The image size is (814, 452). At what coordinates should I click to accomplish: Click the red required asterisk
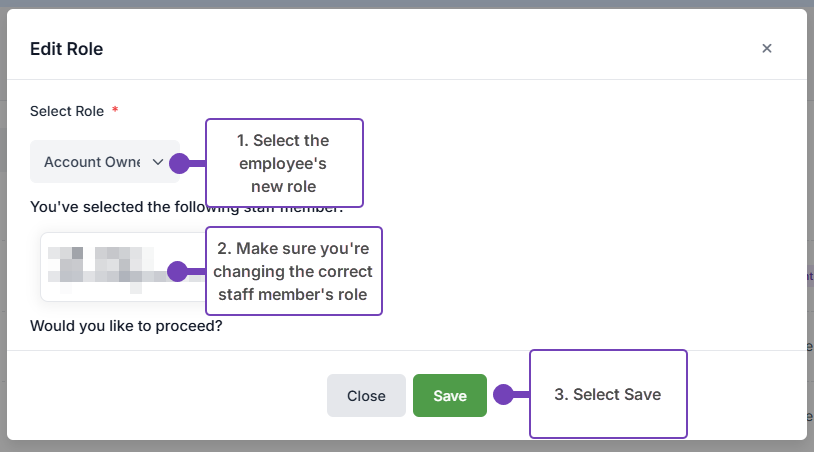click(x=115, y=111)
